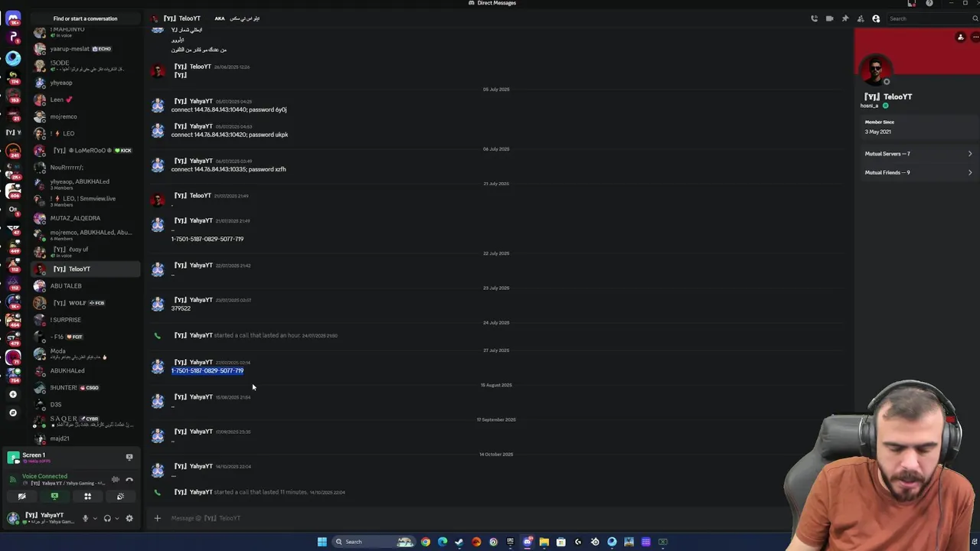Screen dimensions: 980x551
Task: Open the NouRrrrrrr conversation
Action: [85, 167]
